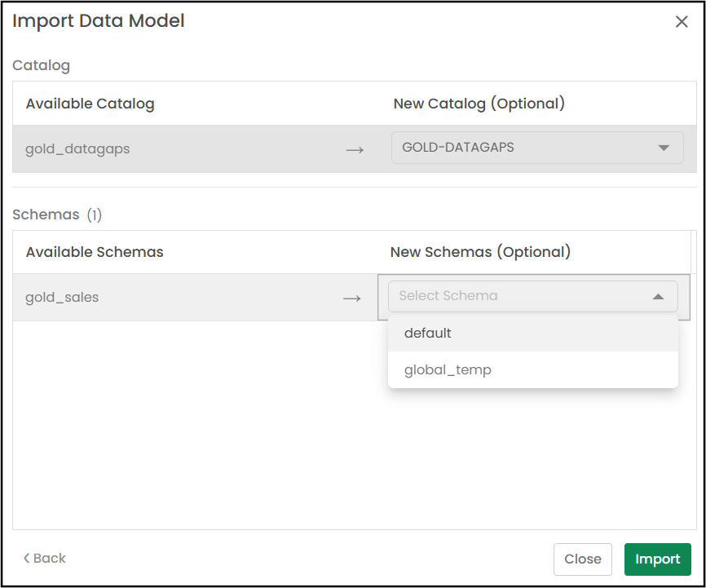Click the back chevron icon
Viewport: 706px width, 588px height.
point(27,559)
